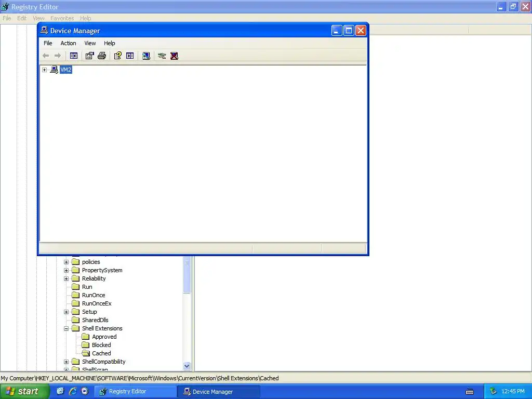
Task: Toggle the Show/Hide Console Tree toolbar icon
Action: [74, 56]
